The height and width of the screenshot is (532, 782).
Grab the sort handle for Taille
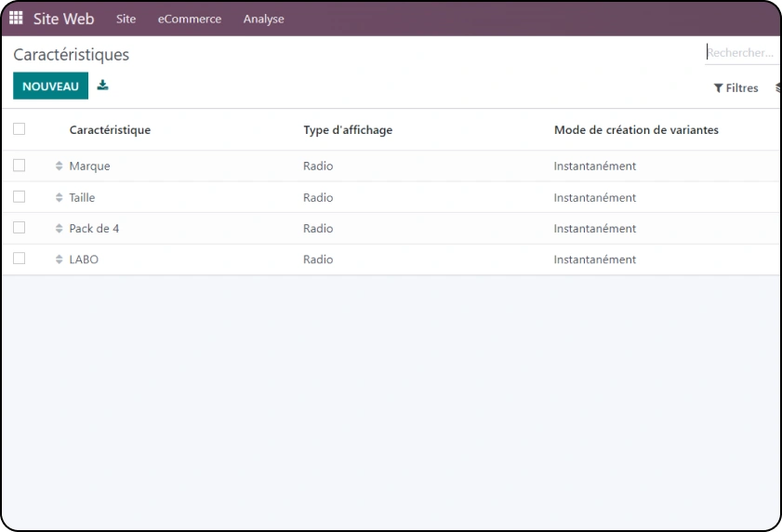tap(59, 197)
